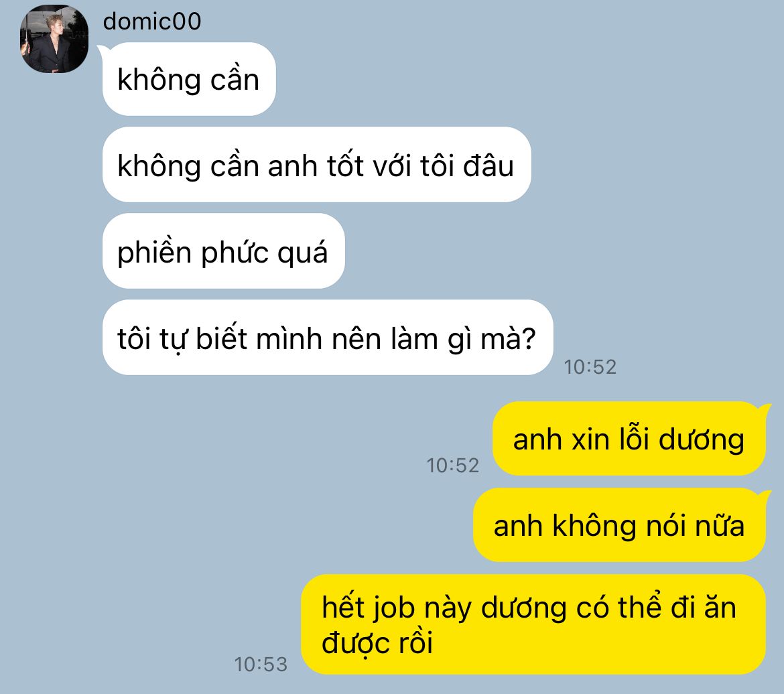This screenshot has height=694, width=784.
Task: Tap the word "tốt" in the second message
Action: click(345, 164)
